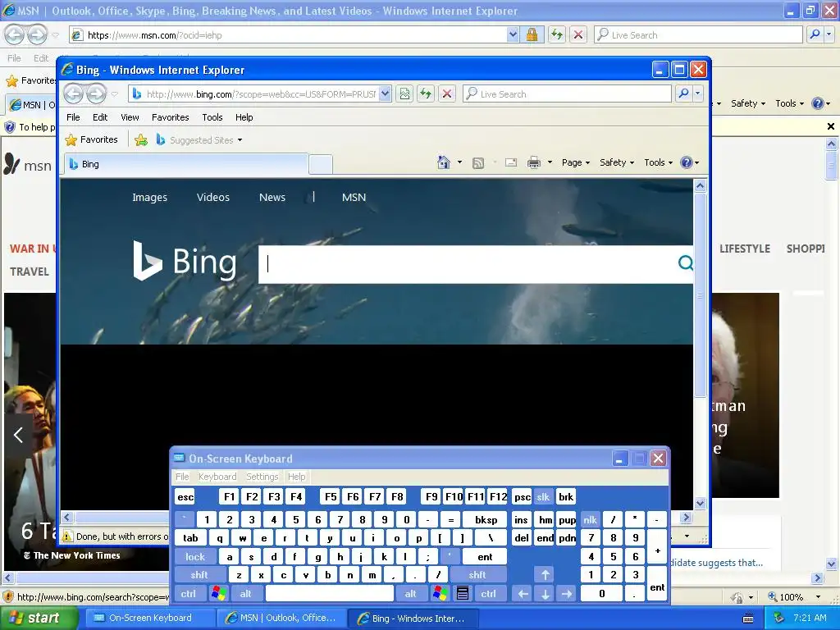Click the RSS feeds icon in Bing window
840x630 pixels.
click(x=478, y=163)
